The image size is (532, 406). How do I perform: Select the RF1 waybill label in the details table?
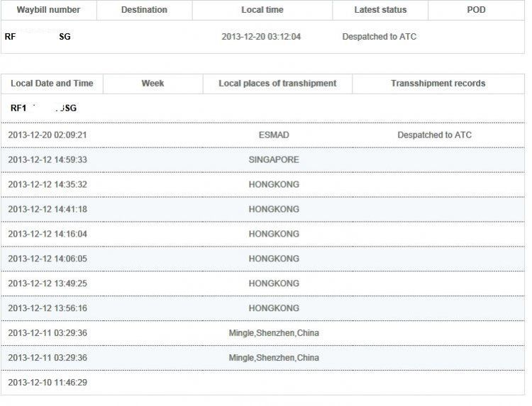click(43, 108)
